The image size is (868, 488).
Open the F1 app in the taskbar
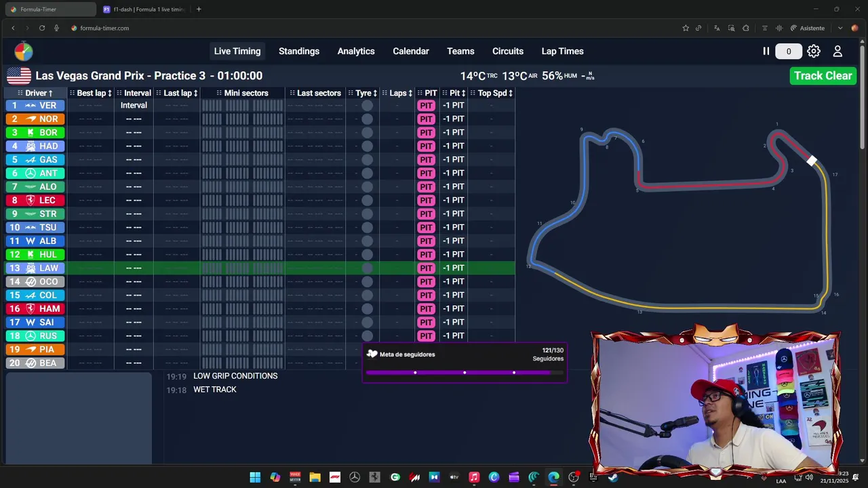click(x=335, y=478)
